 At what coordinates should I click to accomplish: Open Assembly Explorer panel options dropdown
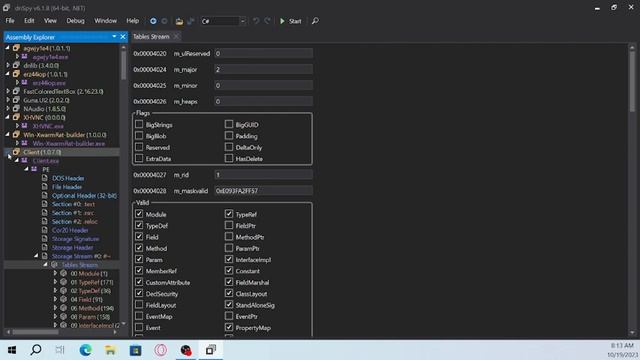114,37
